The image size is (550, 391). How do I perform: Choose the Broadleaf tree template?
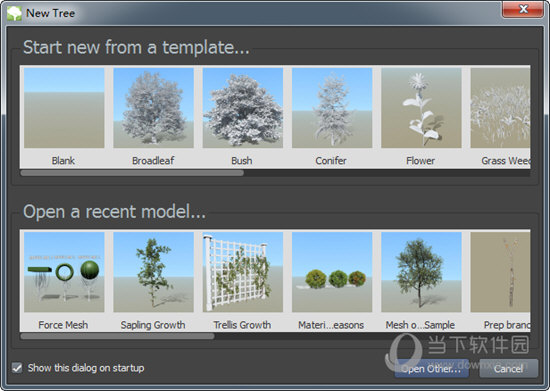[153, 108]
